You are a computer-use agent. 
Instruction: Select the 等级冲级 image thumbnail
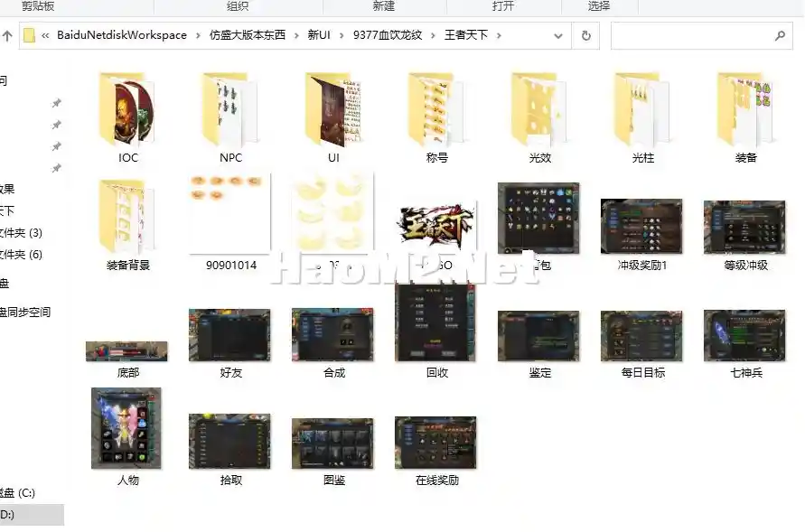[x=744, y=228]
